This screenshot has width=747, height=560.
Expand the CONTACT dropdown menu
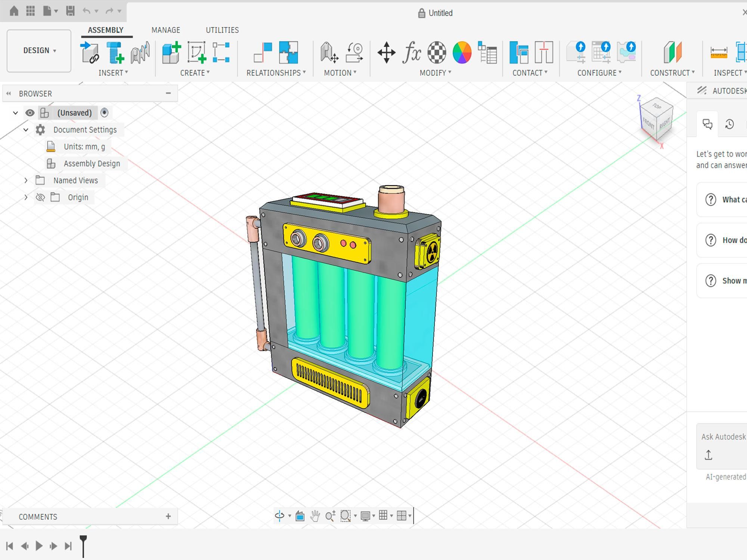[x=530, y=73]
